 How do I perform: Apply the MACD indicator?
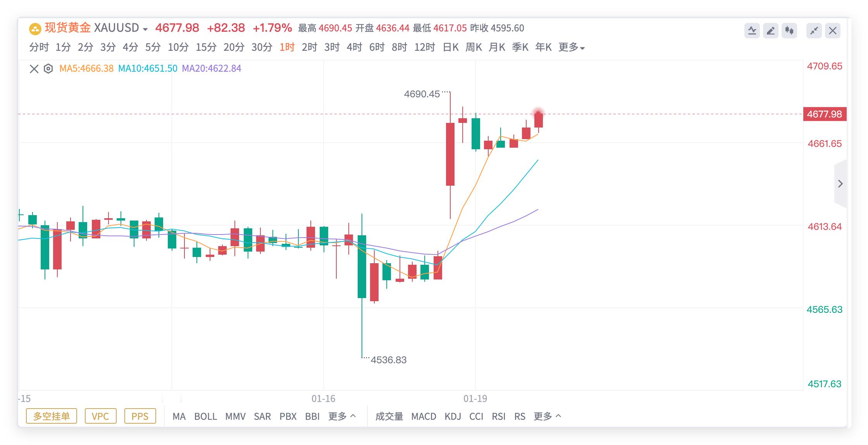point(424,416)
